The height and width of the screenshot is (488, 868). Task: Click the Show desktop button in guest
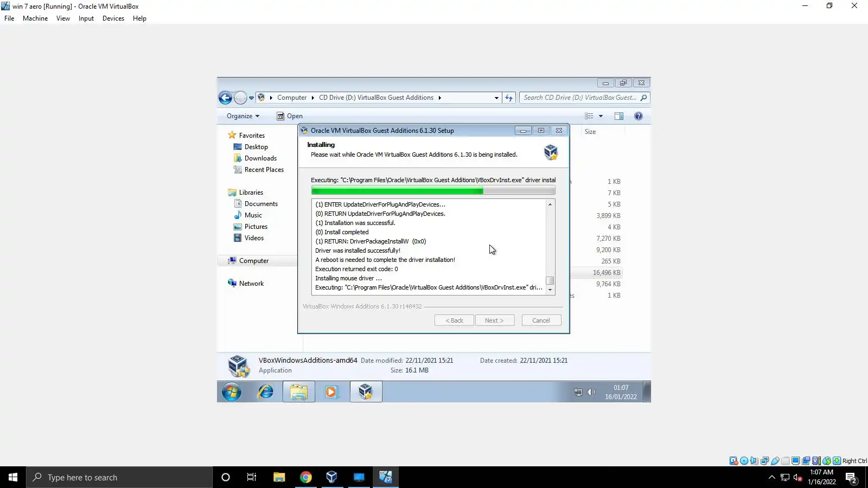click(647, 391)
